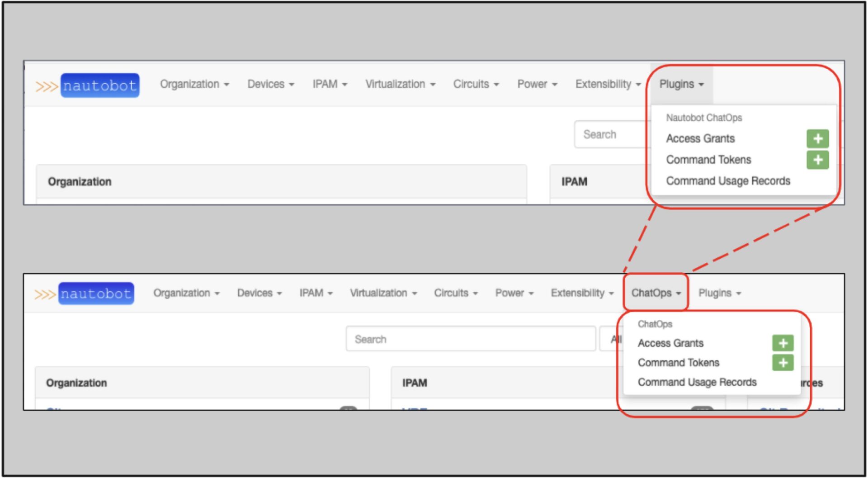Add an Access Grant in the ChatOps menu

pyautogui.click(x=783, y=344)
